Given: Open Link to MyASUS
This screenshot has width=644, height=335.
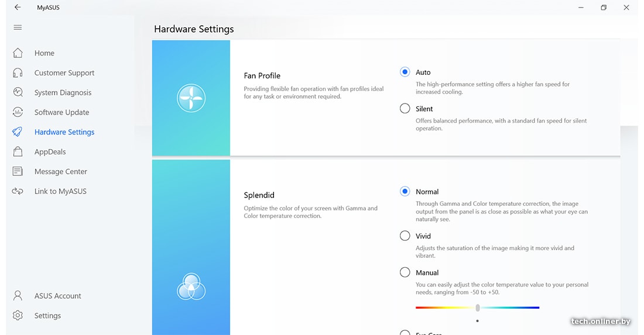Looking at the screenshot, I should pyautogui.click(x=60, y=191).
